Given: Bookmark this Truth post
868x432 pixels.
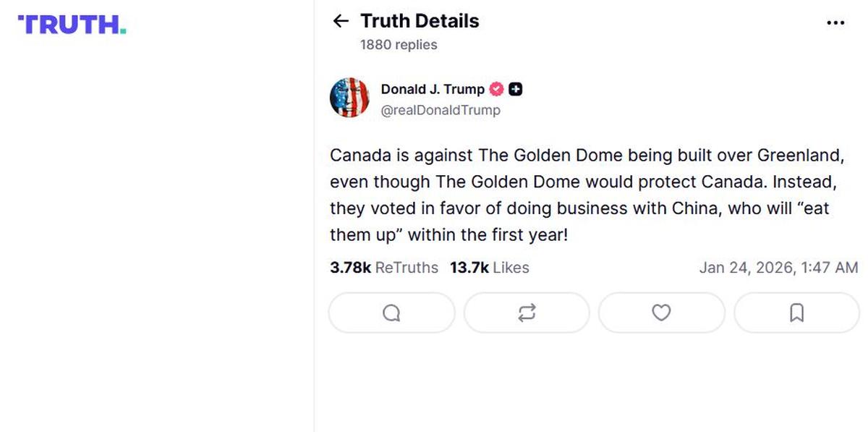Looking at the screenshot, I should (796, 313).
